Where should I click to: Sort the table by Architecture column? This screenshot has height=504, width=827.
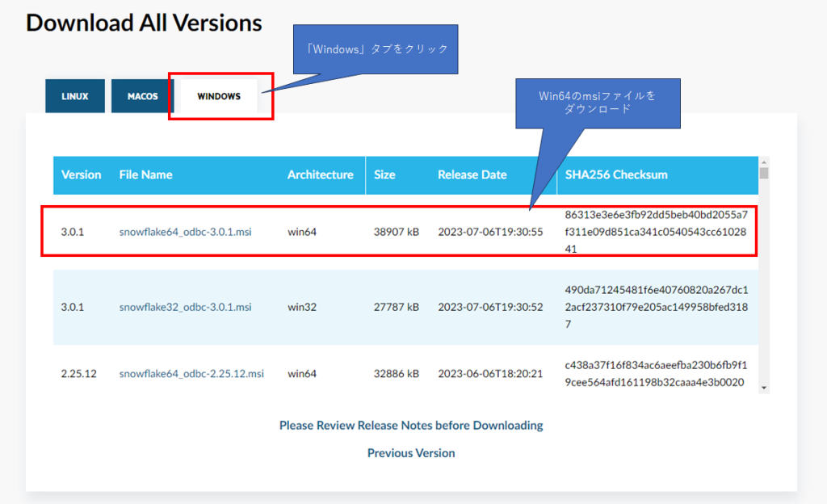click(x=321, y=175)
